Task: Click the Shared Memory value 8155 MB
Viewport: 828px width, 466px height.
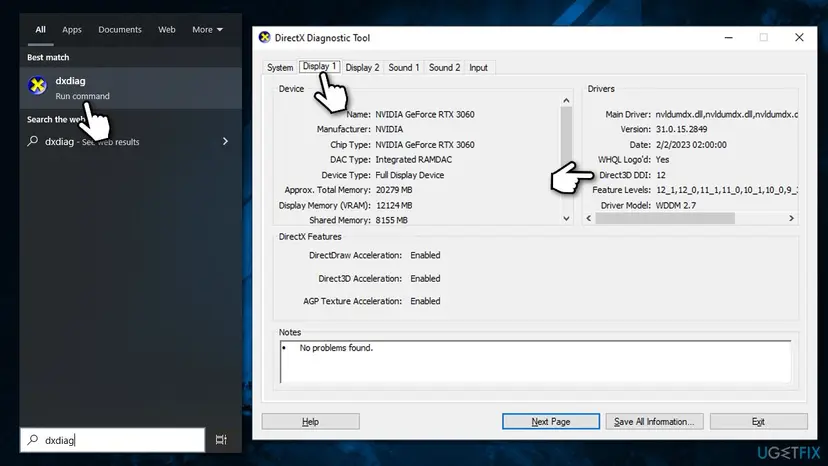Action: pos(391,220)
